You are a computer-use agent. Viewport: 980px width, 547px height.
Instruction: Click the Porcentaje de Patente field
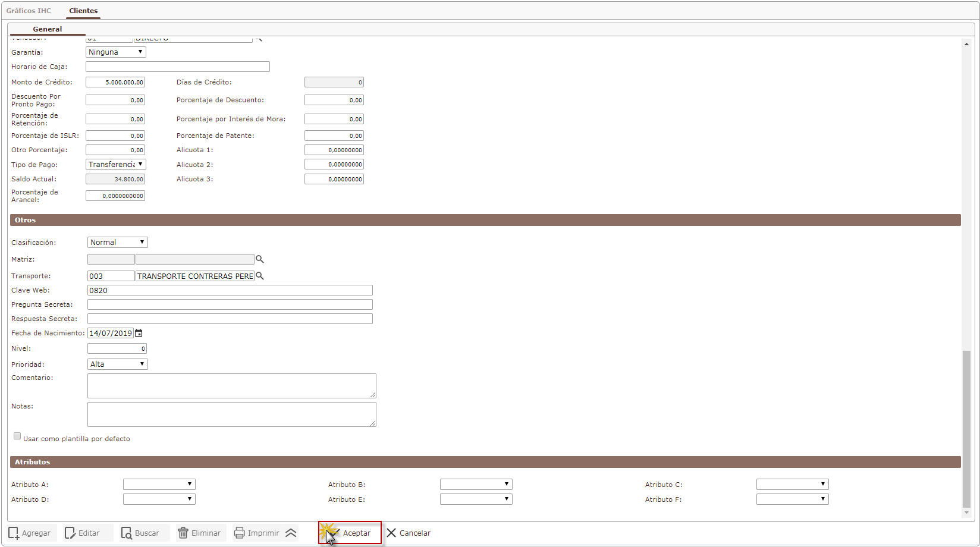tap(334, 136)
